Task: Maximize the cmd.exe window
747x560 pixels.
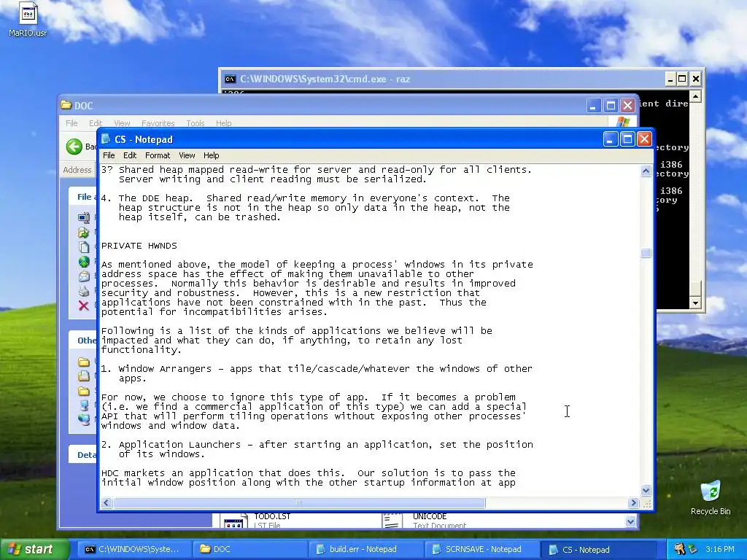Action: pyautogui.click(x=682, y=79)
